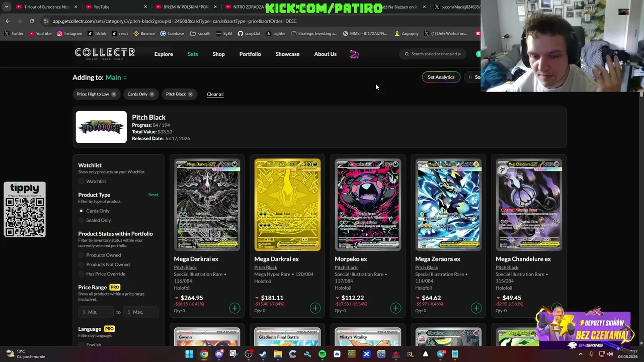Open Pitch Black set link under Morpeko ex
The image size is (644, 362).
(346, 267)
